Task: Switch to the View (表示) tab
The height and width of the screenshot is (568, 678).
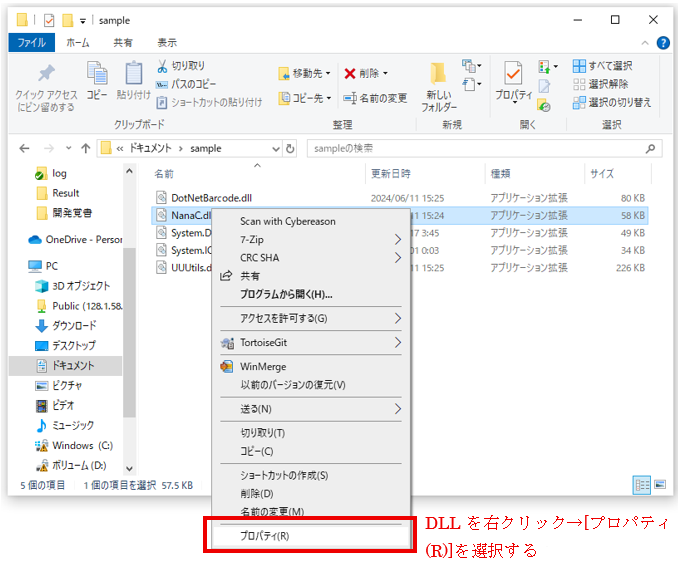Action: (x=167, y=42)
